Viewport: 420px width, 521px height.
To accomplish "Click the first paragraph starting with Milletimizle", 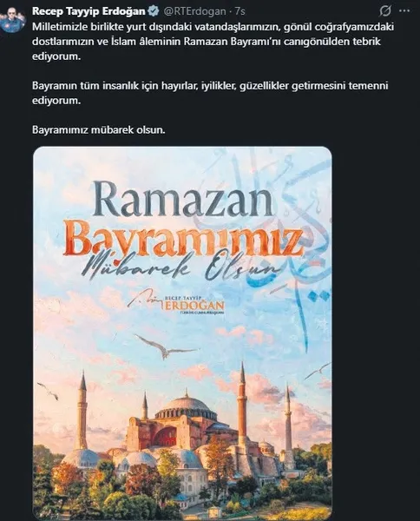I will click(213, 42).
